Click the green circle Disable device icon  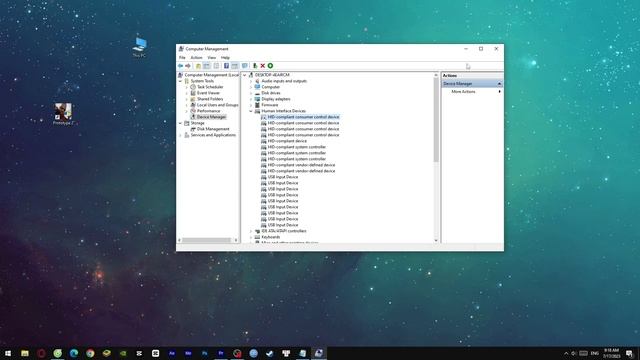(x=270, y=66)
